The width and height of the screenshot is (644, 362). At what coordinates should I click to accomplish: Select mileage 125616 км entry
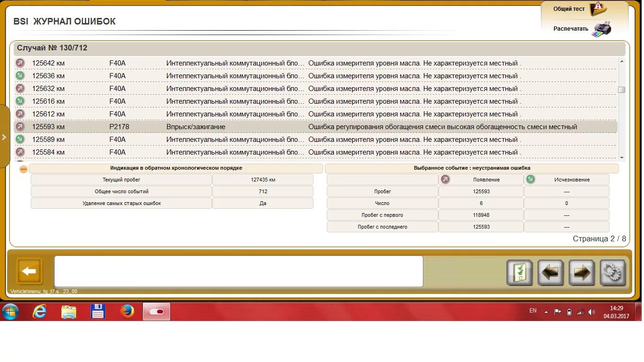[48, 101]
